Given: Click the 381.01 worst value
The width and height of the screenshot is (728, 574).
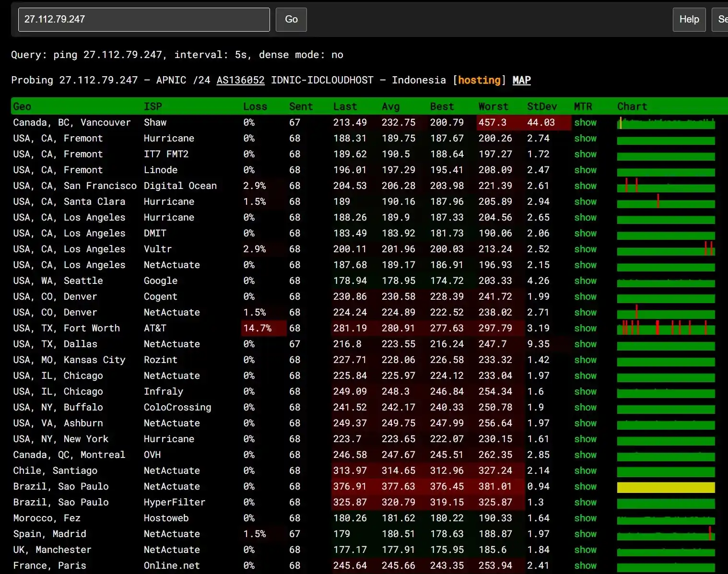Looking at the screenshot, I should 495,487.
